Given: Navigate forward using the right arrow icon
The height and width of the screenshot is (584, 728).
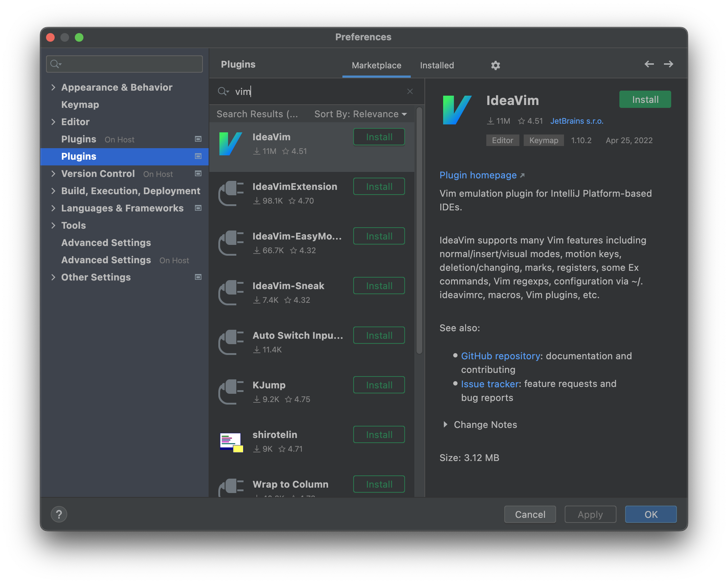Looking at the screenshot, I should (668, 64).
